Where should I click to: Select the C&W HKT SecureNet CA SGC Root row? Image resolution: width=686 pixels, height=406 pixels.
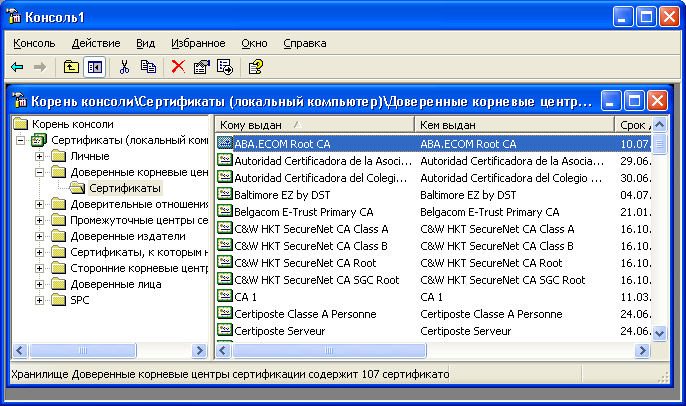[x=434, y=280]
